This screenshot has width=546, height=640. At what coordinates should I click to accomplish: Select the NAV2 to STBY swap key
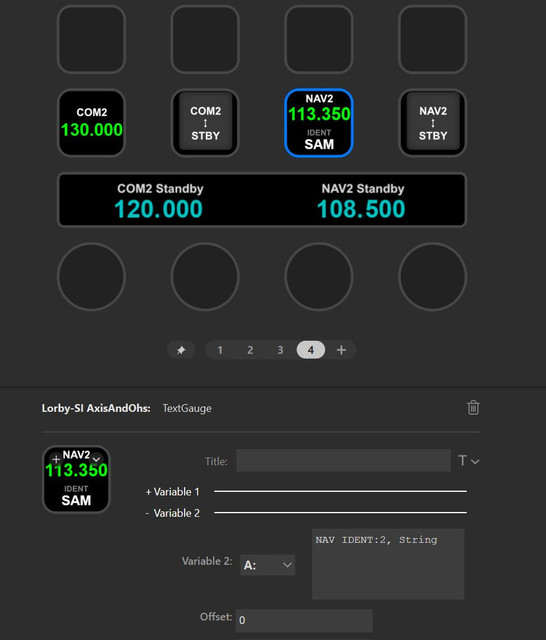pyautogui.click(x=433, y=122)
